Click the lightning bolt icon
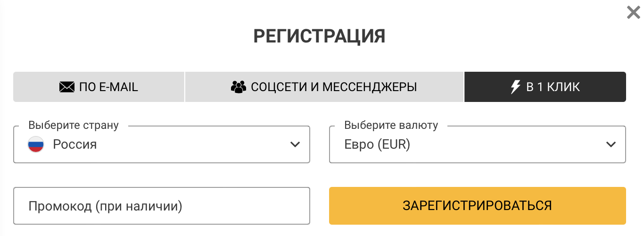Screen dimensions: 644x236 (516, 87)
